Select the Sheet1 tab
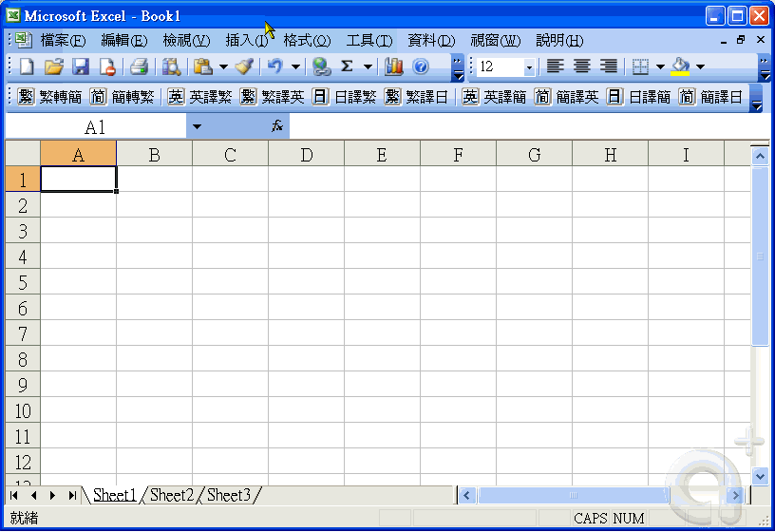 pyautogui.click(x=114, y=495)
